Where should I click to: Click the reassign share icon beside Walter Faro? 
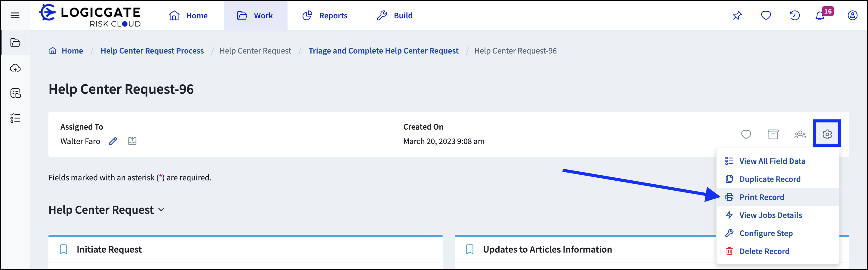coord(132,141)
